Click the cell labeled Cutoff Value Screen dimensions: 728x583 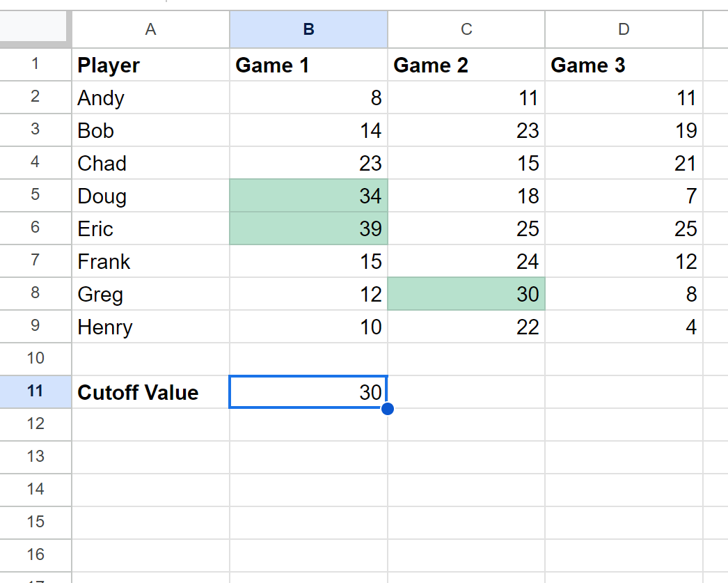click(x=150, y=392)
